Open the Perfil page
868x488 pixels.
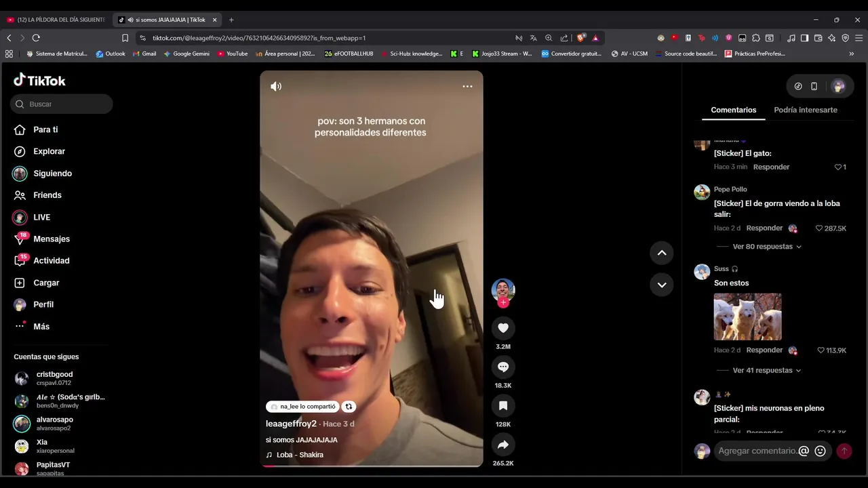34,304
